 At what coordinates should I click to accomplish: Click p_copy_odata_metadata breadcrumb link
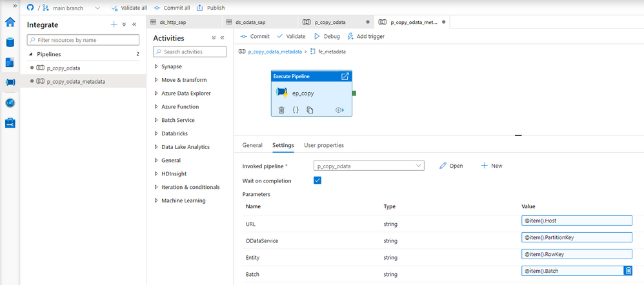(x=275, y=52)
